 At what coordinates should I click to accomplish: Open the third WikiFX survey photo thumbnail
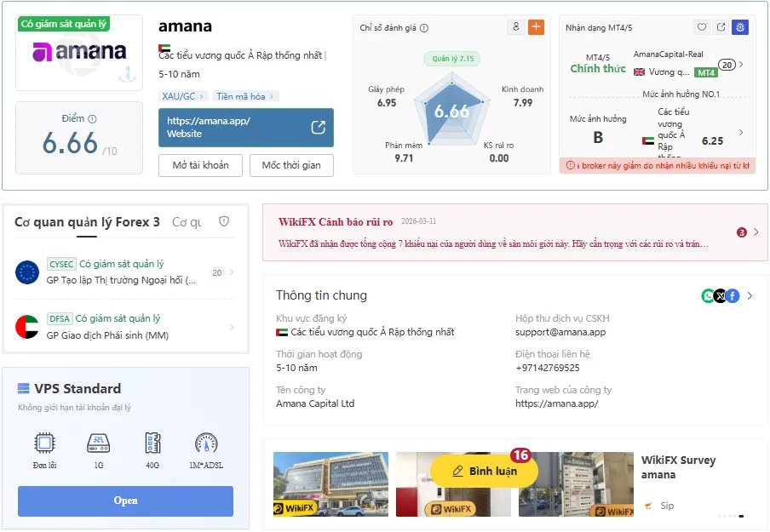576,484
